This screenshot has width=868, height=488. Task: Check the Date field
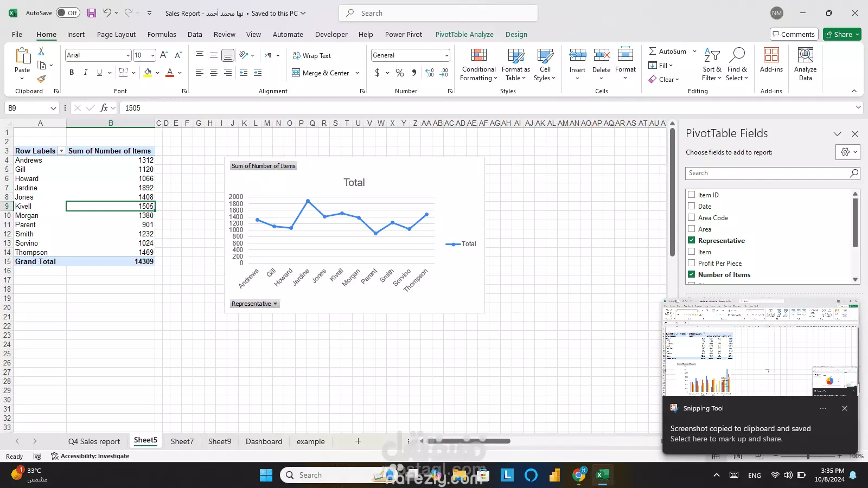pos(691,206)
